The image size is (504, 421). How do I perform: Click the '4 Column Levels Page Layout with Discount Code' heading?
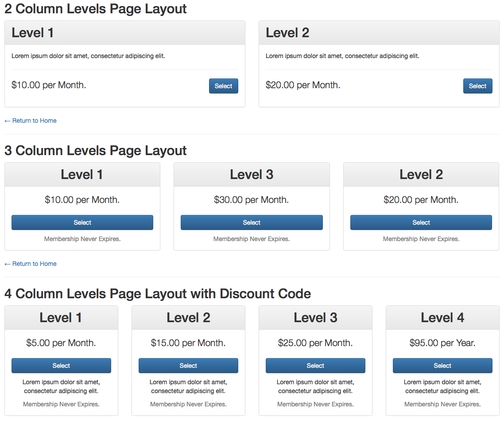pyautogui.click(x=158, y=294)
